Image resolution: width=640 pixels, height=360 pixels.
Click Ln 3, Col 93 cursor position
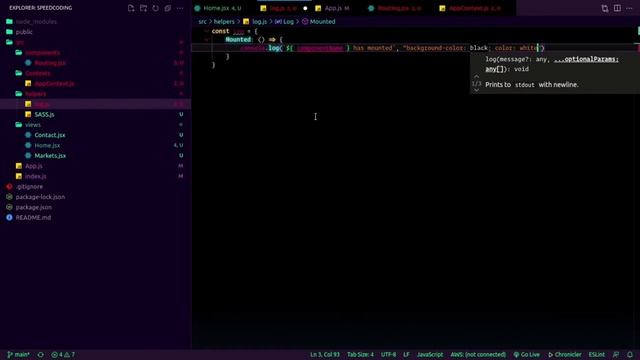325,355
